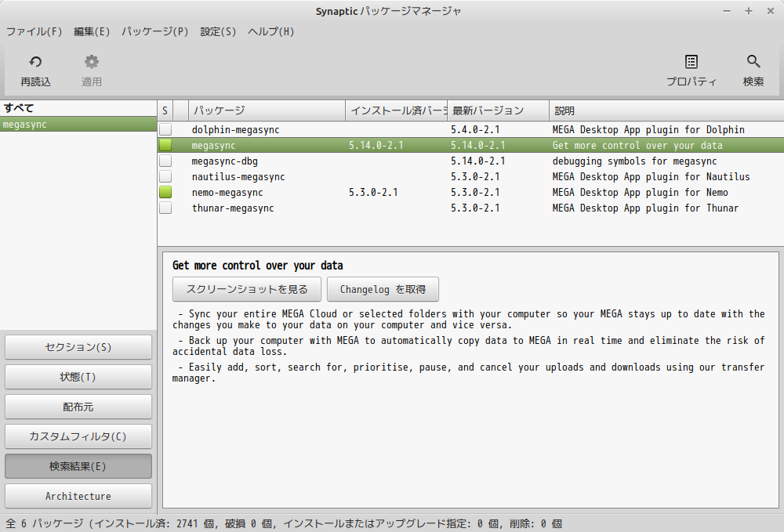Select the megasync-dbg package name
This screenshot has height=532, width=784.
(x=225, y=161)
